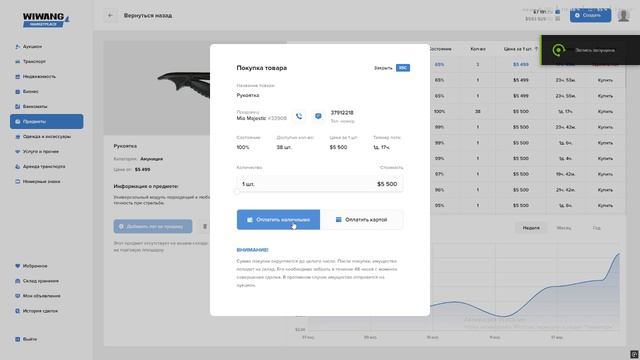Click the WIWANG Marketplace logo
The height and width of the screenshot is (360, 640).
46,20
